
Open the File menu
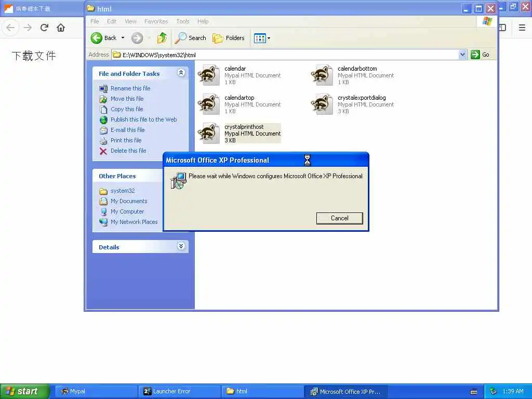tap(95, 21)
